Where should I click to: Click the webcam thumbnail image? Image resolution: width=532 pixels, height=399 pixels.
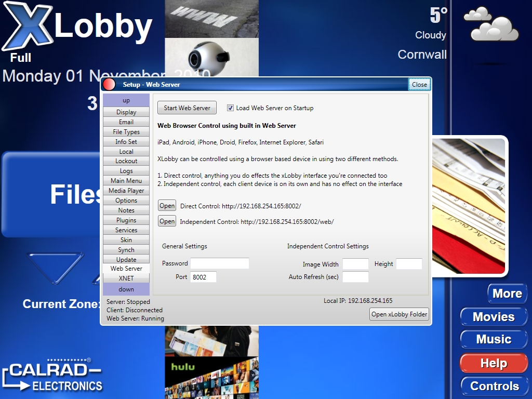coord(212,57)
